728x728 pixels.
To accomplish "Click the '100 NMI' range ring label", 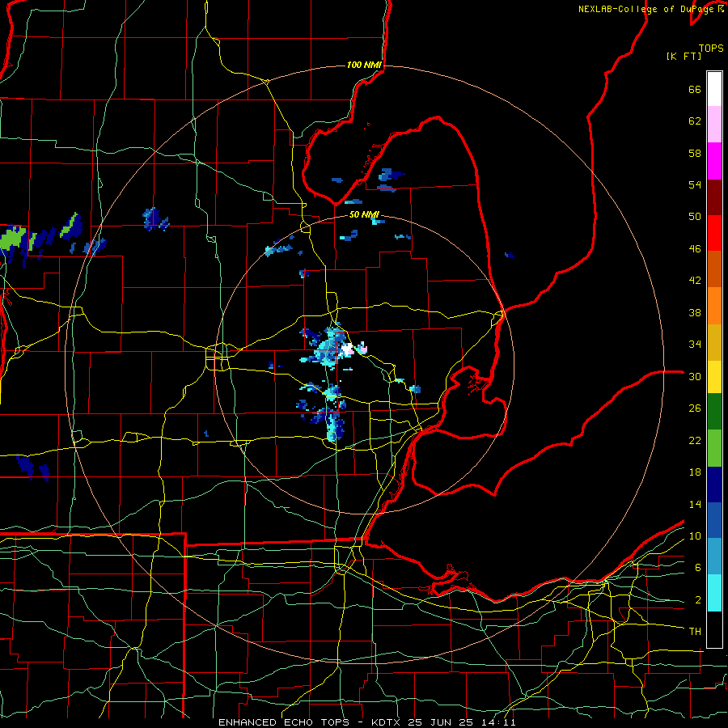I will coord(364,65).
